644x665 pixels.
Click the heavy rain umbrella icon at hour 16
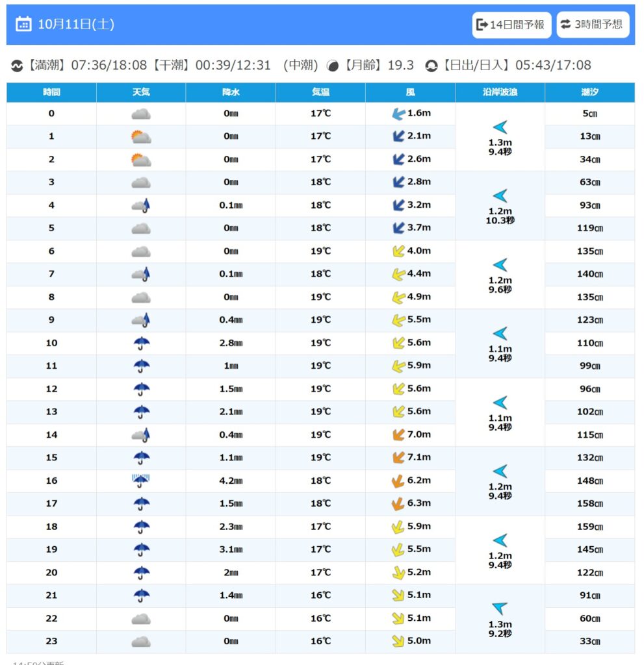(x=141, y=481)
